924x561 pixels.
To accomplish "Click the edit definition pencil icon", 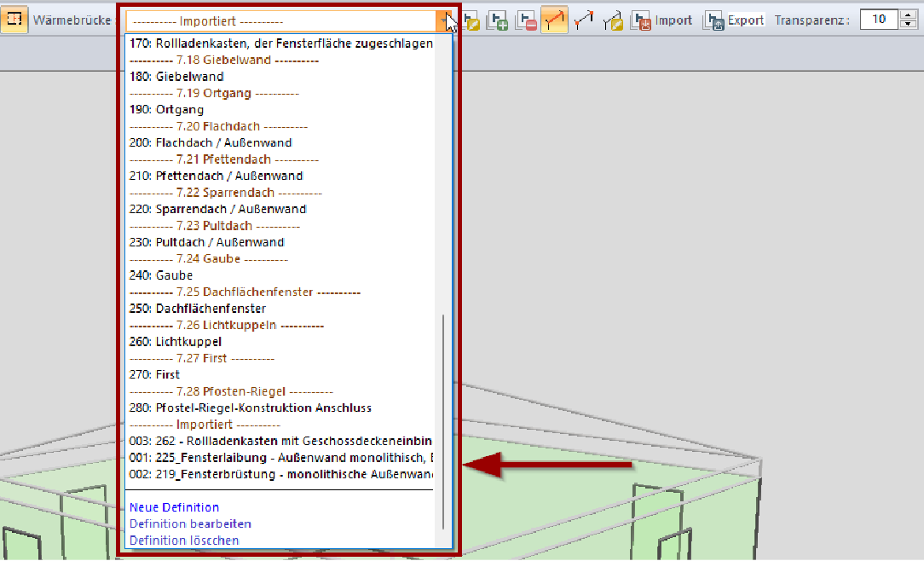I will pyautogui.click(x=471, y=20).
